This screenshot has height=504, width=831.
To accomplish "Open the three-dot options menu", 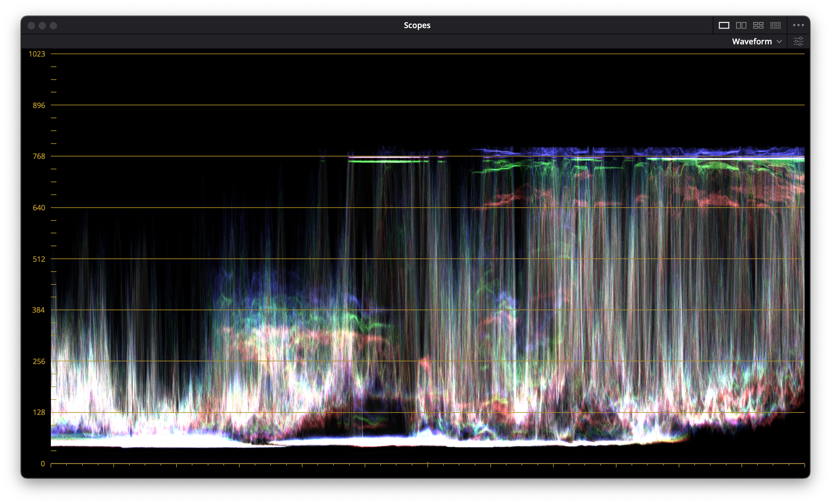I will [x=798, y=25].
